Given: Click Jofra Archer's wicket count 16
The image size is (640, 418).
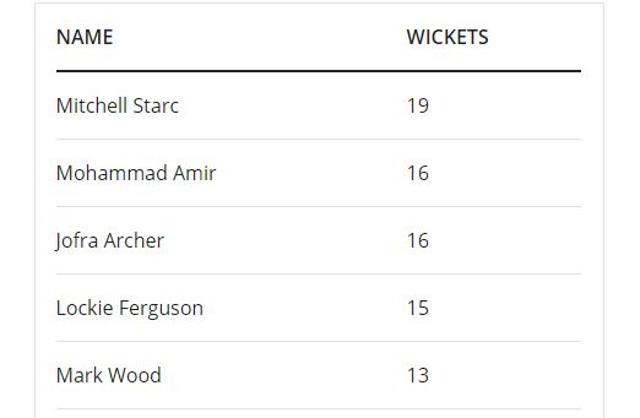Looking at the screenshot, I should (x=418, y=240).
